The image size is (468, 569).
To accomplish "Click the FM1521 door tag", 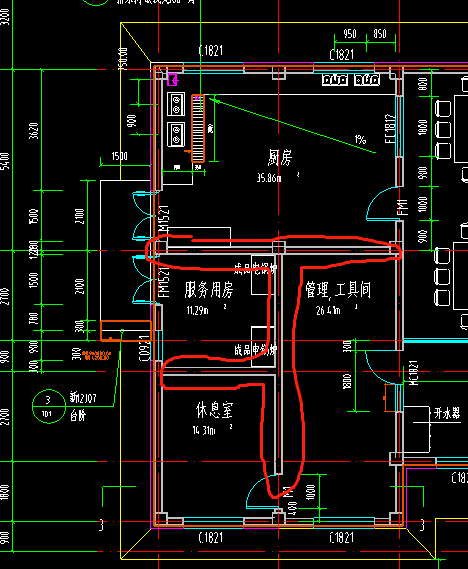I will tap(164, 282).
